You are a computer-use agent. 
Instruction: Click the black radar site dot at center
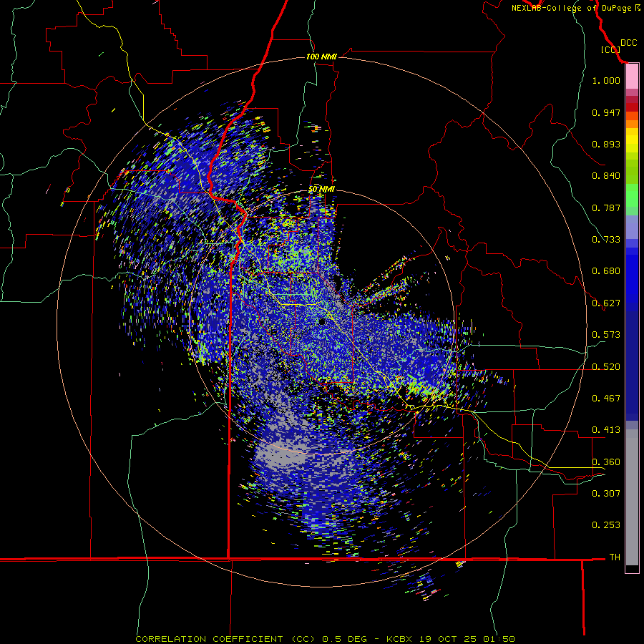tap(323, 322)
